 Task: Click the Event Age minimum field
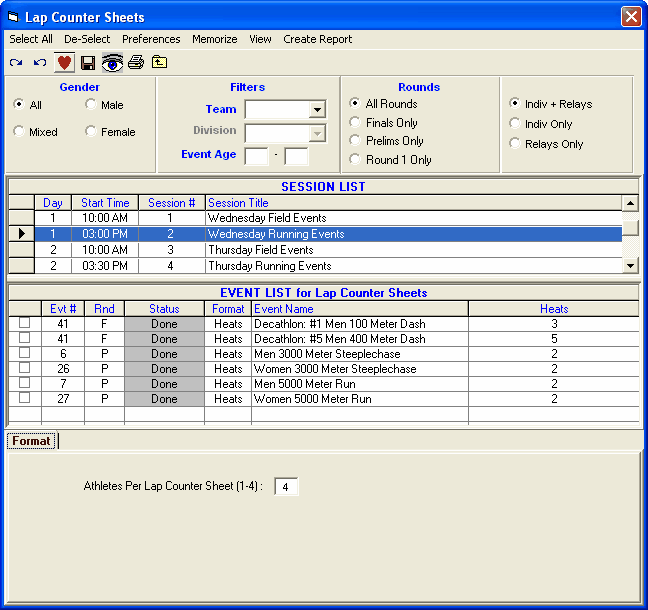pyautogui.click(x=256, y=157)
